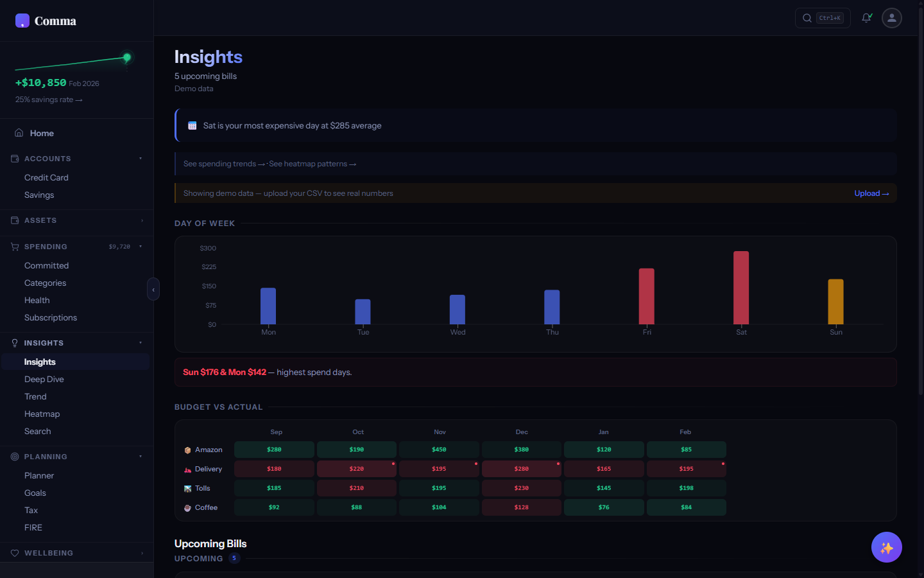Click the Wellbeing heart icon
Image resolution: width=924 pixels, height=578 pixels.
[x=14, y=552]
